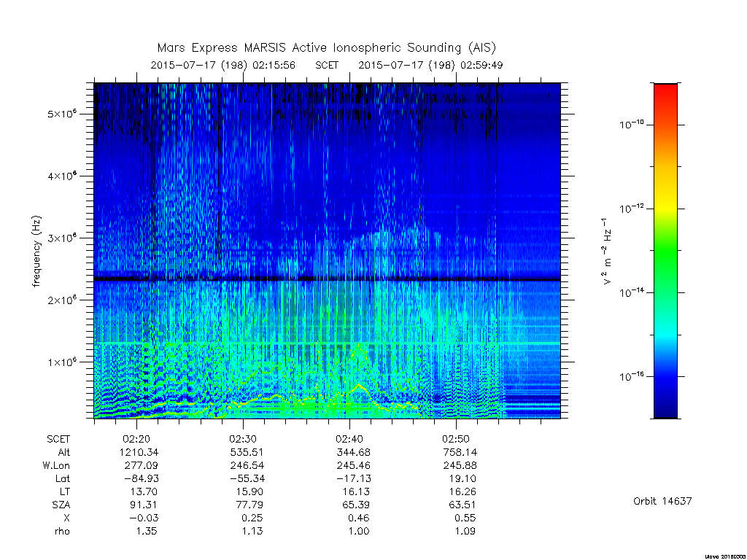The image size is (747, 560).
Task: Click the end time 02:59:49 in subtitle
Action: click(x=481, y=65)
